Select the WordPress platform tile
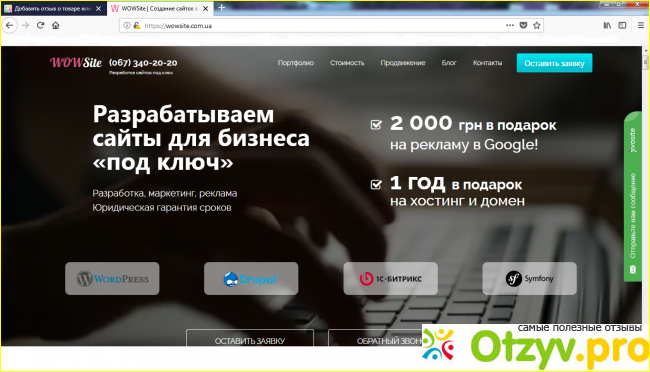The width and height of the screenshot is (650, 372). [x=112, y=278]
